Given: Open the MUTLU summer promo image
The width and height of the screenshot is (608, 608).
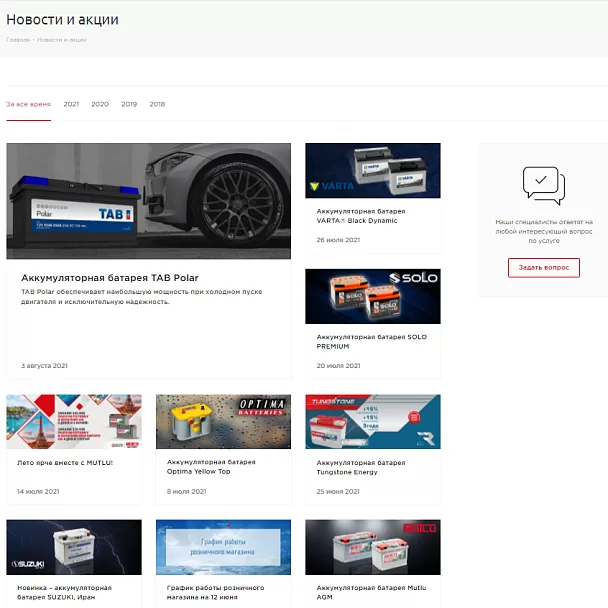Looking at the screenshot, I should coord(74,421).
